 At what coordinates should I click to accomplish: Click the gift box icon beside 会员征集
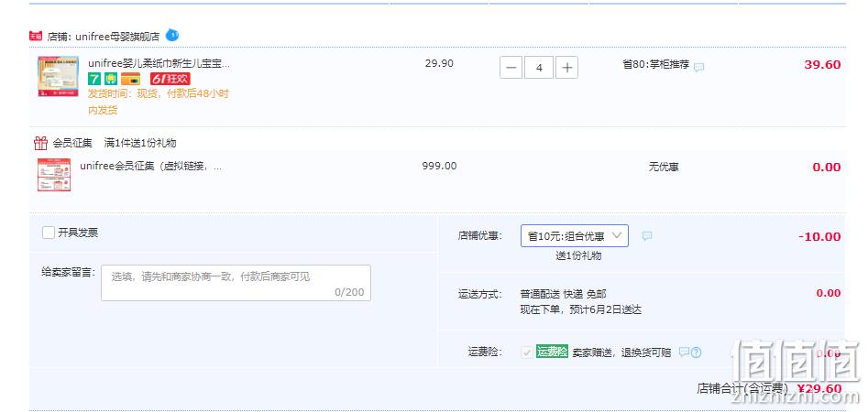point(40,143)
